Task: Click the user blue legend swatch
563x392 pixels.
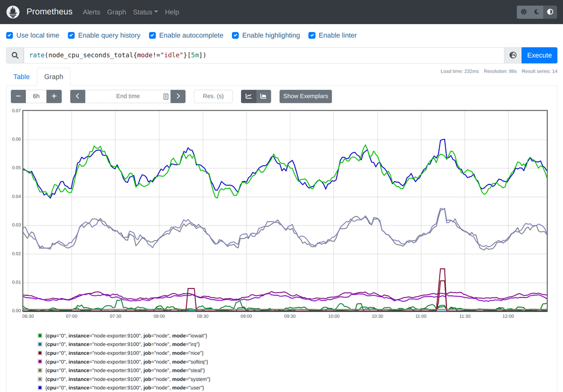Action: coord(40,388)
